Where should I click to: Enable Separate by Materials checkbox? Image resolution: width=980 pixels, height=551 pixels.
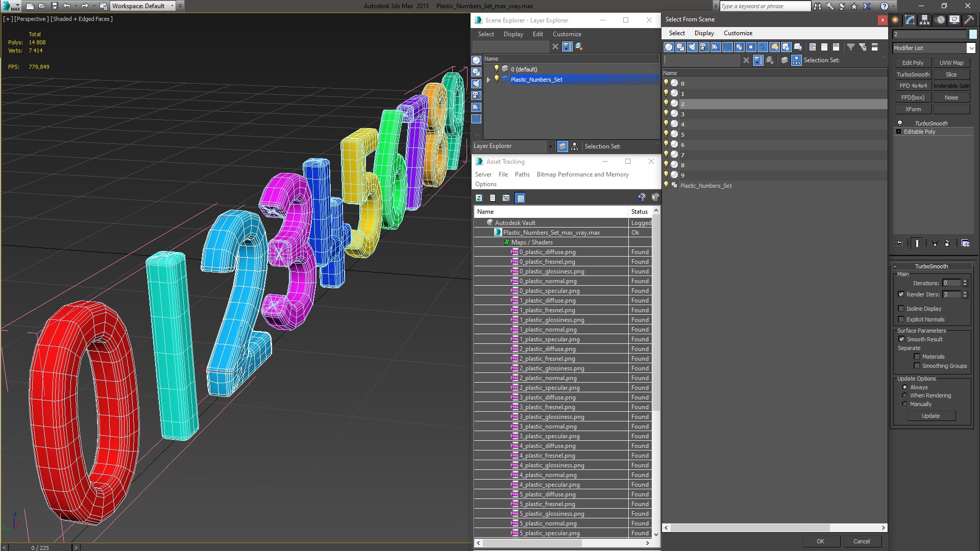pos(917,357)
